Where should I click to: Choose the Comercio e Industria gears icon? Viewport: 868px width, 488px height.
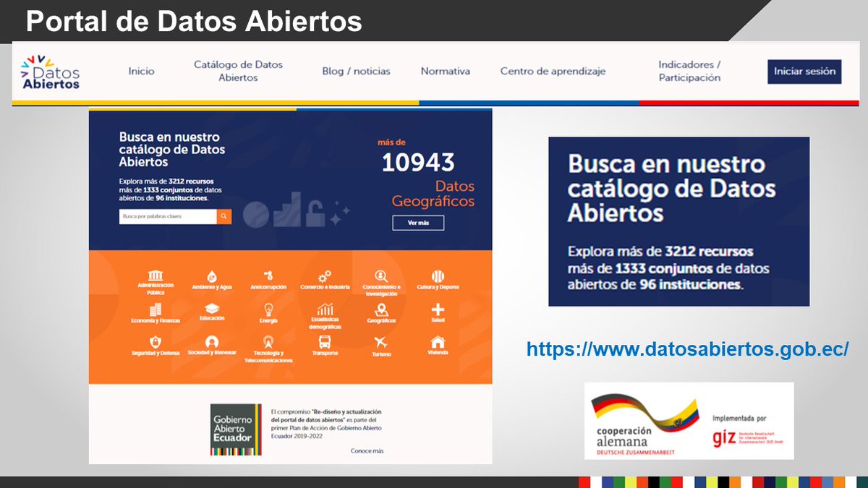[325, 275]
